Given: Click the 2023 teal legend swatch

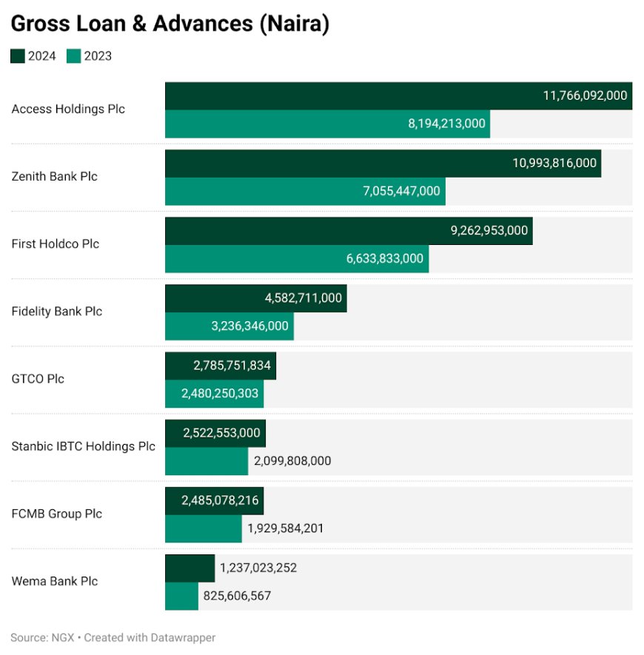Looking at the screenshot, I should [x=73, y=56].
